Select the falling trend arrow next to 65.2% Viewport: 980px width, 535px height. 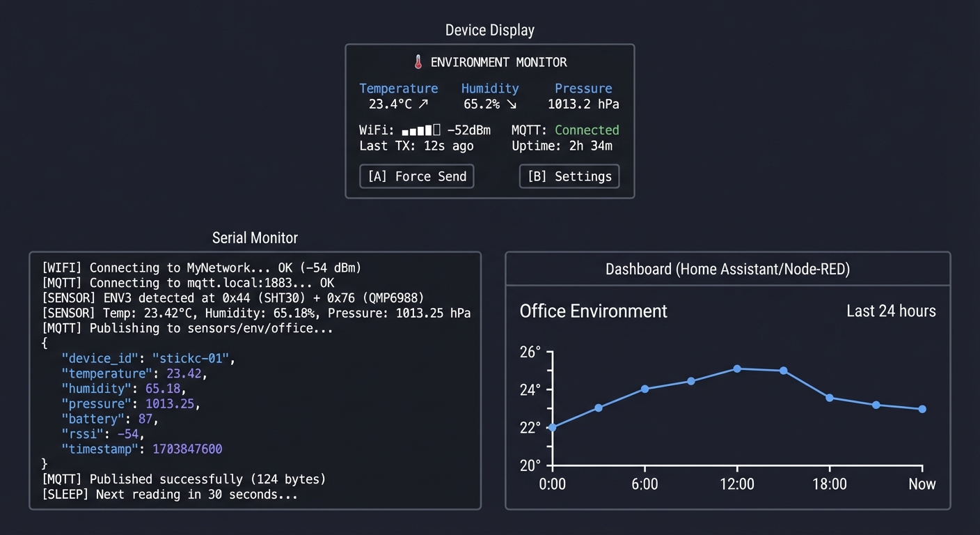click(512, 104)
